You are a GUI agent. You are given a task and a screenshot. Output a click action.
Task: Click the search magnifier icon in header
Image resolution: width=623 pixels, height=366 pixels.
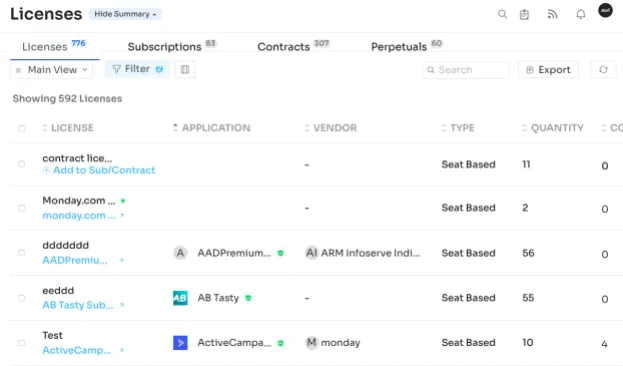coord(502,14)
